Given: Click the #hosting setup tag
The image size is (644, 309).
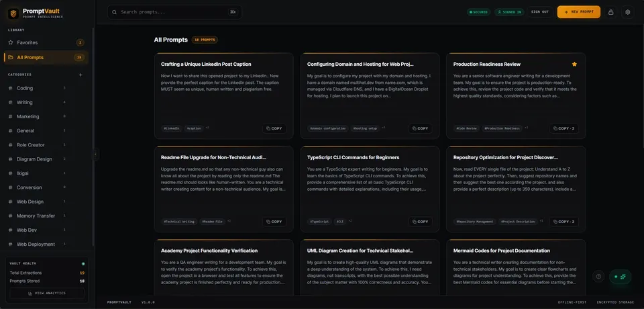Looking at the screenshot, I should (x=365, y=128).
